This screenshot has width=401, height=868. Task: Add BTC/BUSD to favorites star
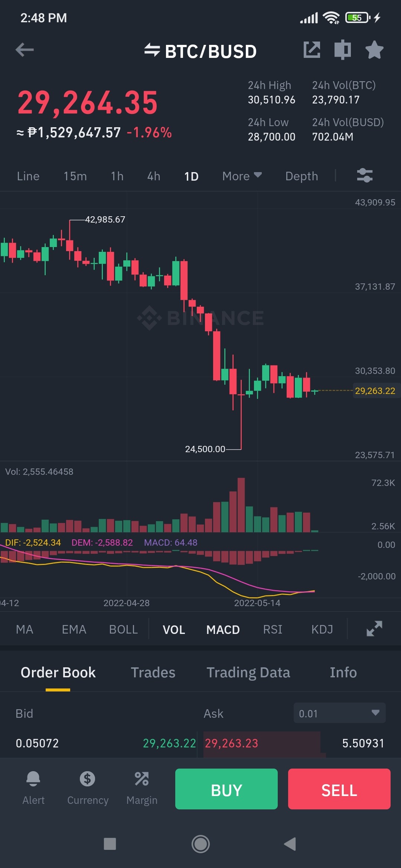pos(374,50)
